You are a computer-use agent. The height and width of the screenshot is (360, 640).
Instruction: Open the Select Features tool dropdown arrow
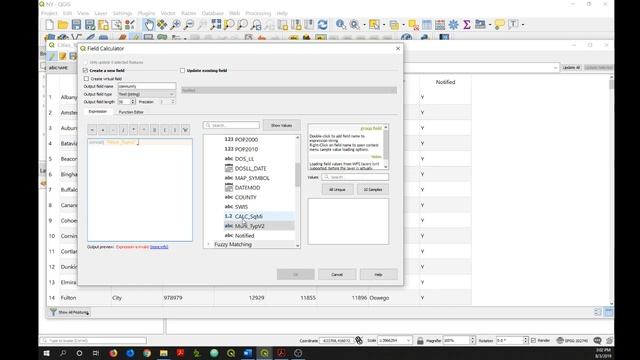tap(384, 25)
